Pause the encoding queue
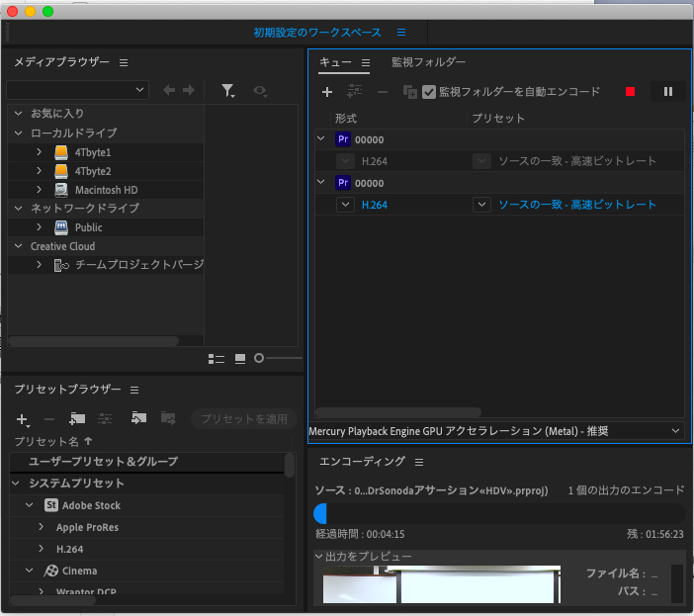 (x=668, y=92)
